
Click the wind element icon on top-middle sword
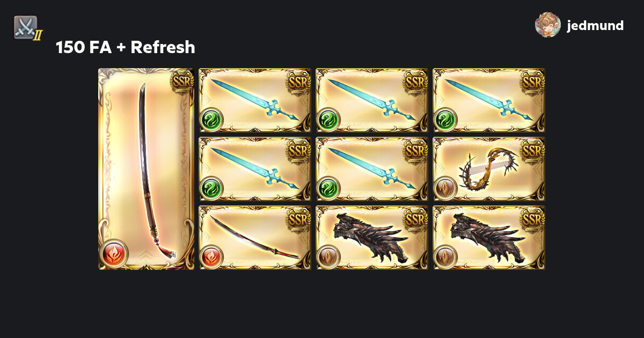click(x=328, y=119)
